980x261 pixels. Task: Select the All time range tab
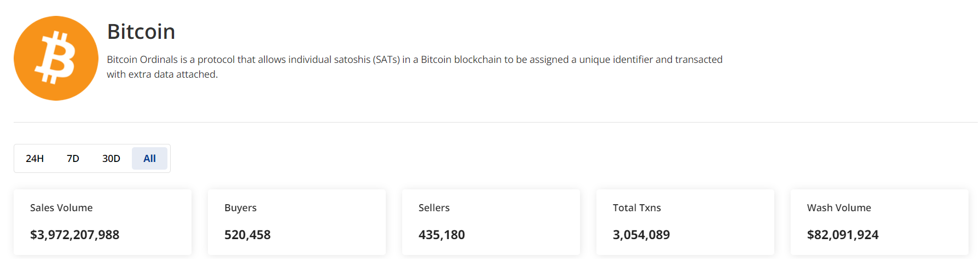[x=149, y=159]
